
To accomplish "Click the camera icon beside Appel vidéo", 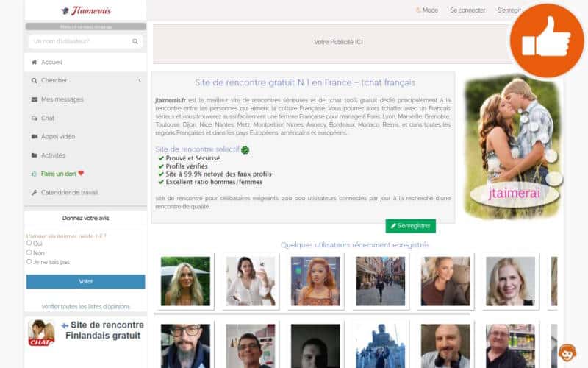I will [x=35, y=136].
